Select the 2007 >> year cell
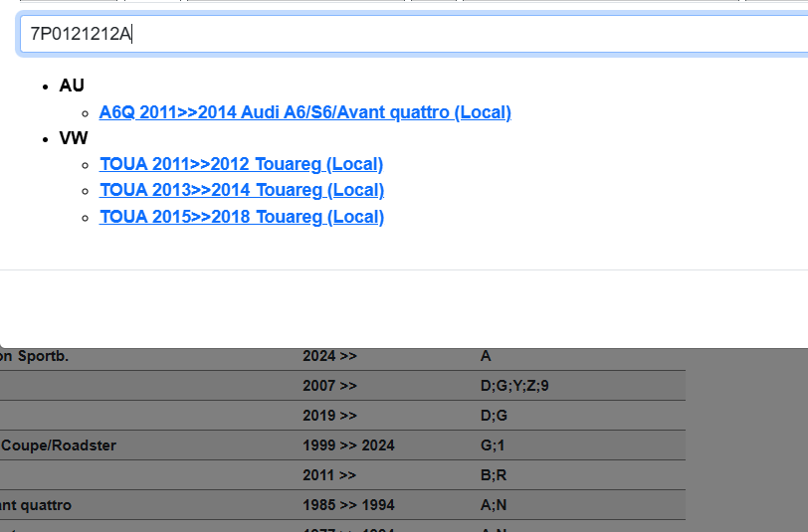The width and height of the screenshot is (808, 532). [x=329, y=386]
